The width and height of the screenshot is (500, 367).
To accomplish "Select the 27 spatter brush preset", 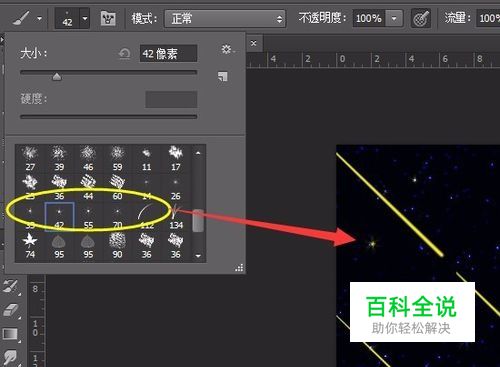I will 30,158.
